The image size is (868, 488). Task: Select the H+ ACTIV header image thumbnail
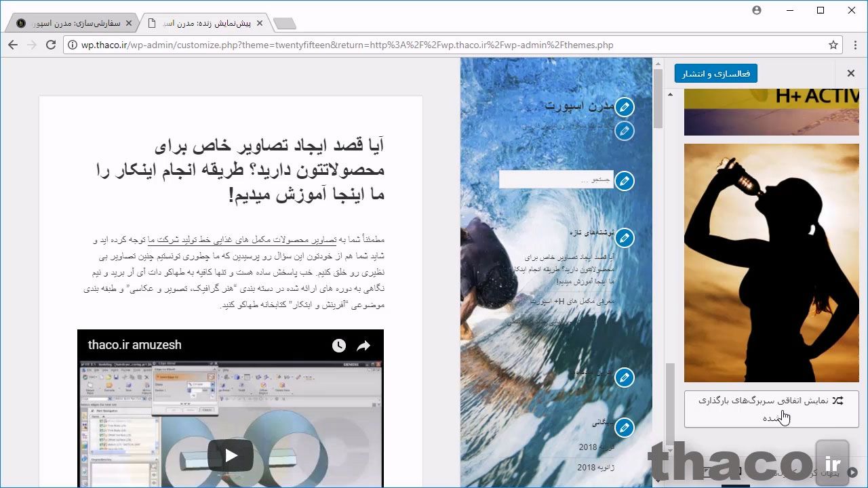(771, 112)
